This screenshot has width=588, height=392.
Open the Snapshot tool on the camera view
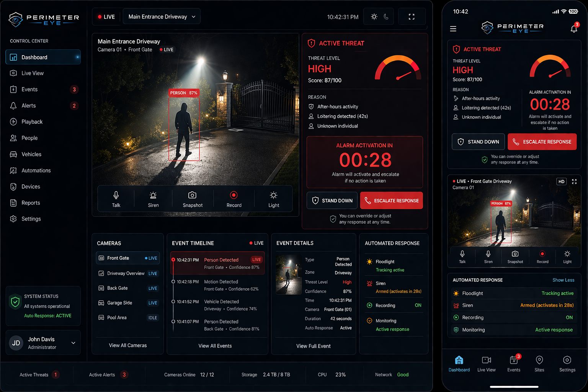193,199
